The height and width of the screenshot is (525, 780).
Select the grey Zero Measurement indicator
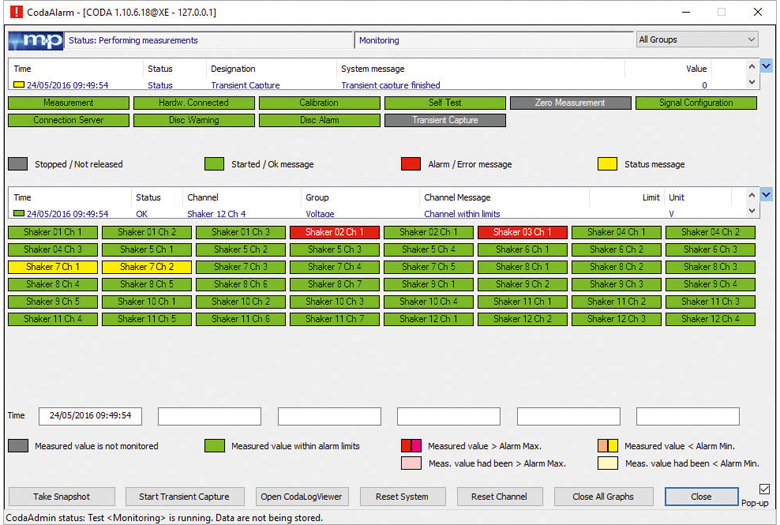[x=571, y=103]
